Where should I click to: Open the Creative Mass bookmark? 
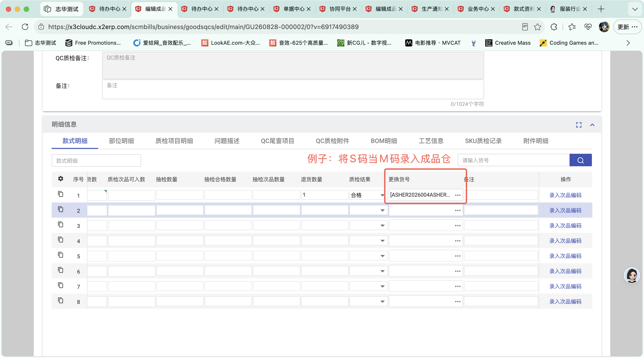pos(508,43)
